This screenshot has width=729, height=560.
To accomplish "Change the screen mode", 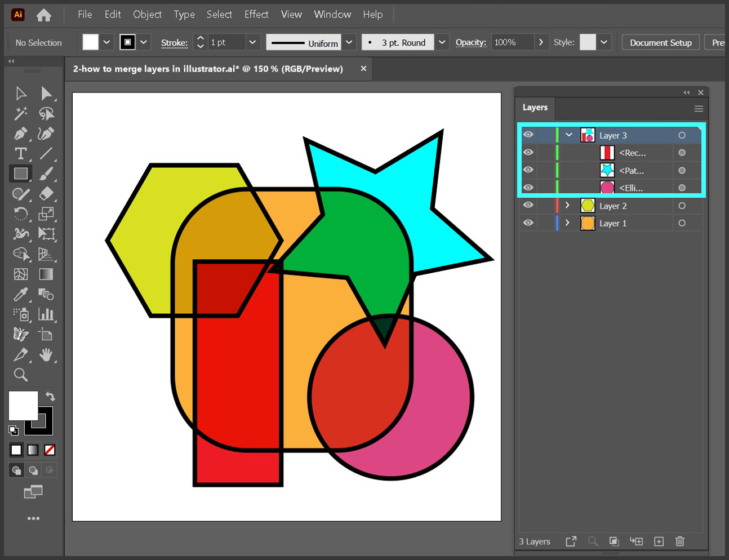I will click(33, 492).
